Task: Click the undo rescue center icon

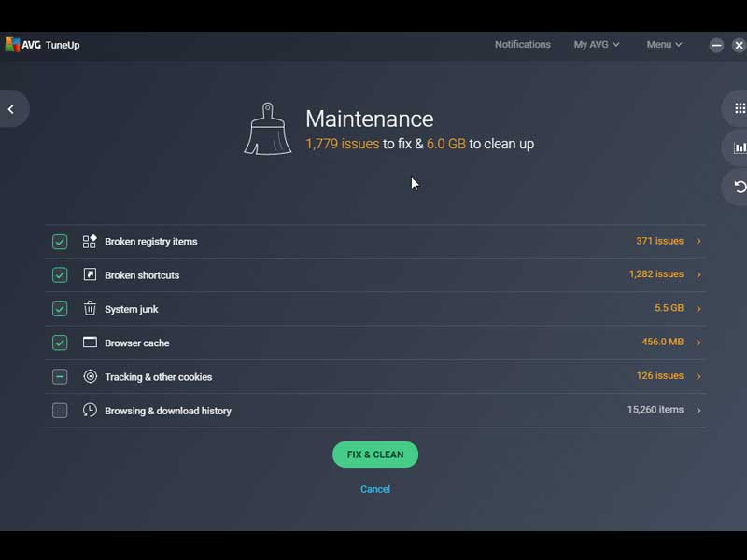Action: 740,187
